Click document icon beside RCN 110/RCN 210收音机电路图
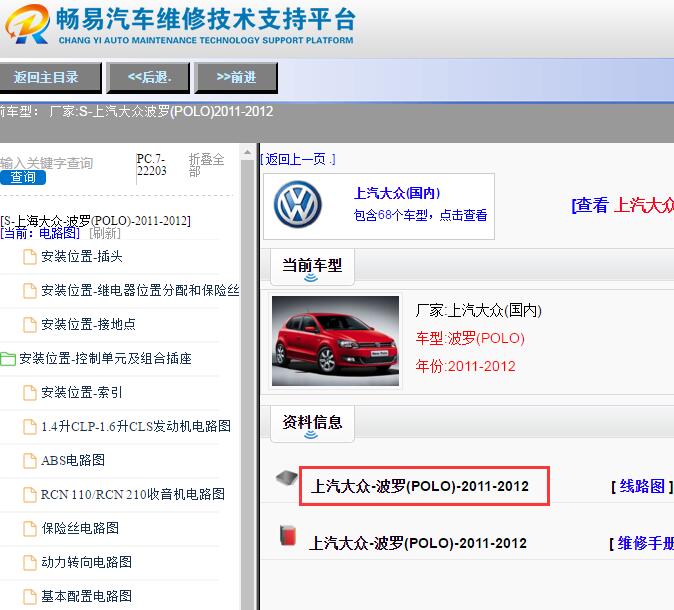The width and height of the screenshot is (674, 610). 30,494
